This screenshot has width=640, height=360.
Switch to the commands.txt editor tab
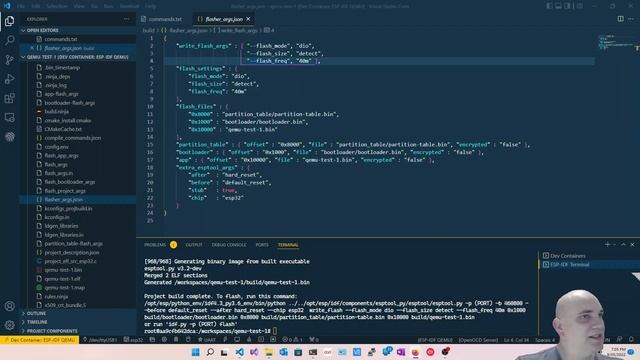pos(163,19)
